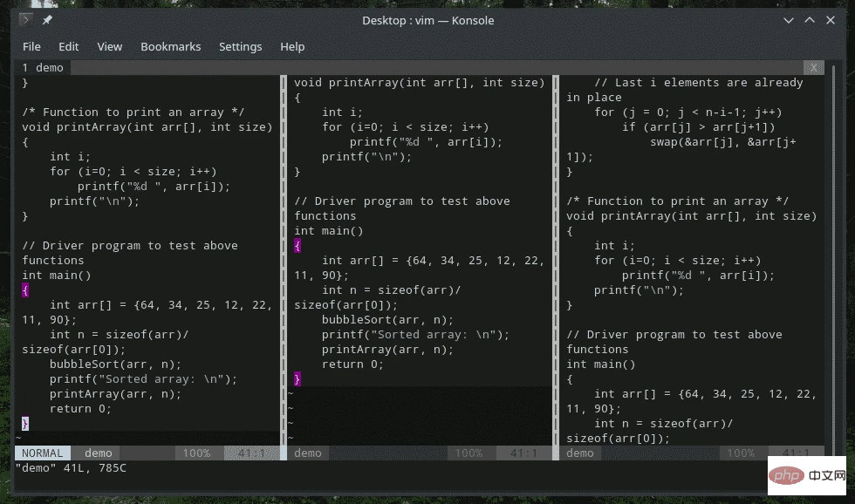The image size is (855, 504).
Task: Close the vim tab with X button
Action: tap(813, 67)
